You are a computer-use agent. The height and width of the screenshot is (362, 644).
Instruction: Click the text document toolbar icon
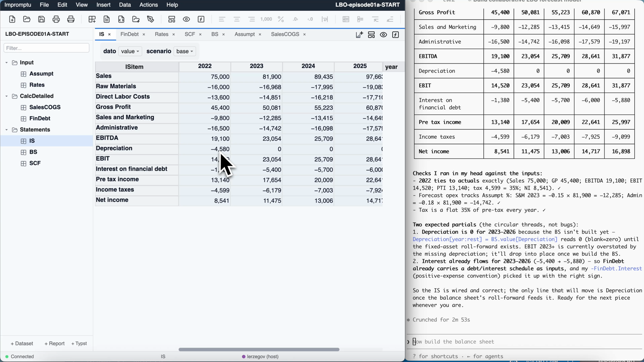(107, 19)
